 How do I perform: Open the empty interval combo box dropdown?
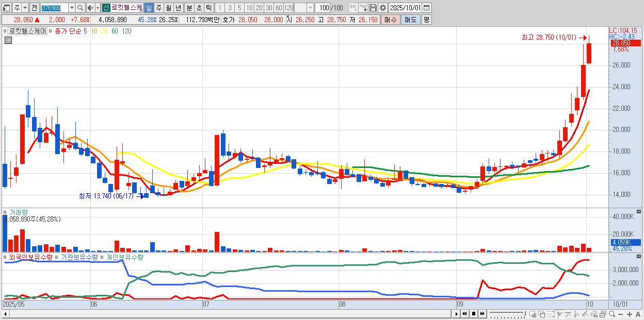click(x=310, y=8)
